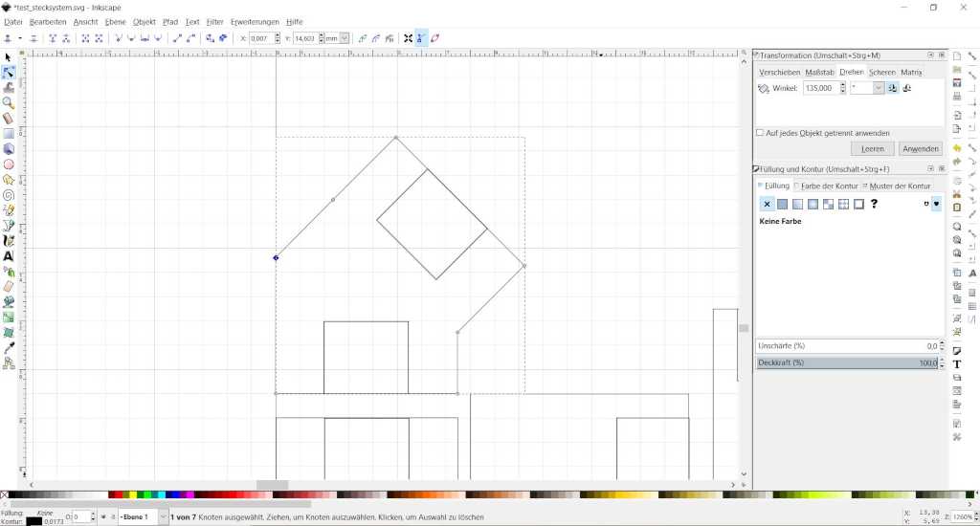The height and width of the screenshot is (526, 980).
Task: Click the delete selected nodes icon
Action: pyautogui.click(x=33, y=38)
